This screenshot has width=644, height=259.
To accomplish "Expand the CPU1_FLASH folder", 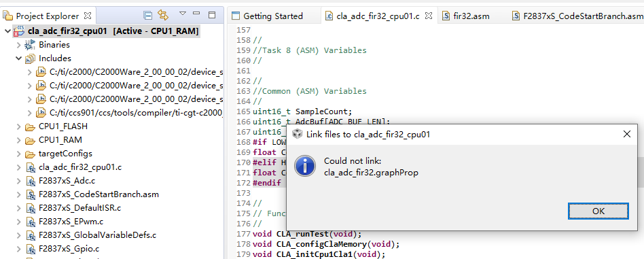I will [x=18, y=126].
